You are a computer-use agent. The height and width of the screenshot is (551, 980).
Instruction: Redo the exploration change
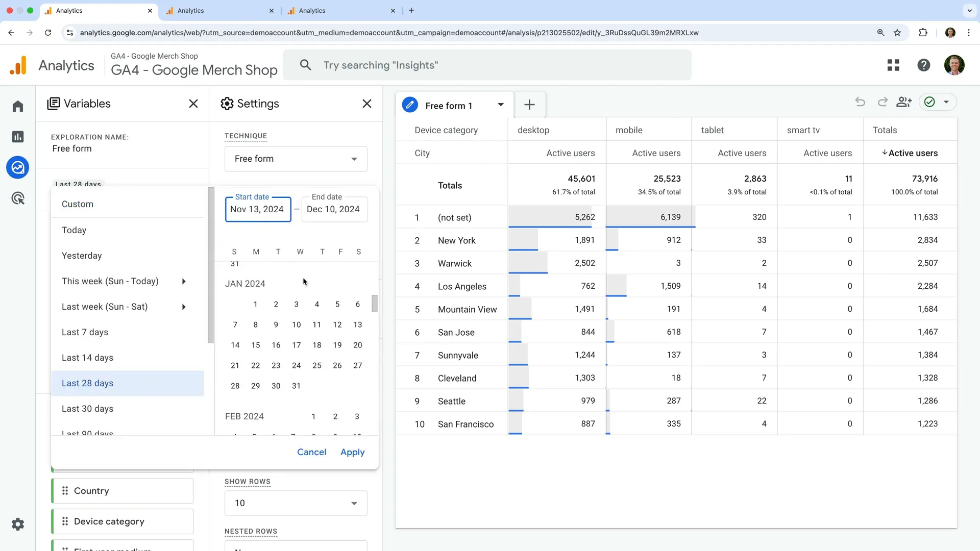pos(883,102)
